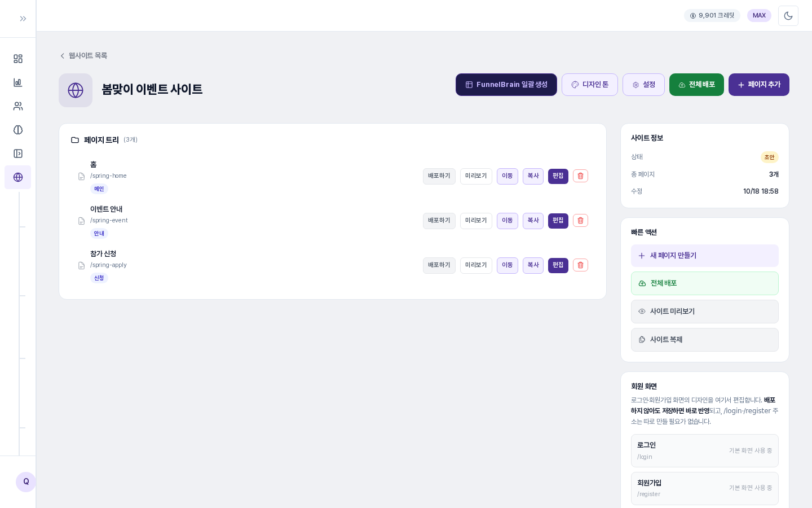This screenshot has width=812, height=508.
Task: Toggle dark mode with moon icon
Action: pos(788,16)
